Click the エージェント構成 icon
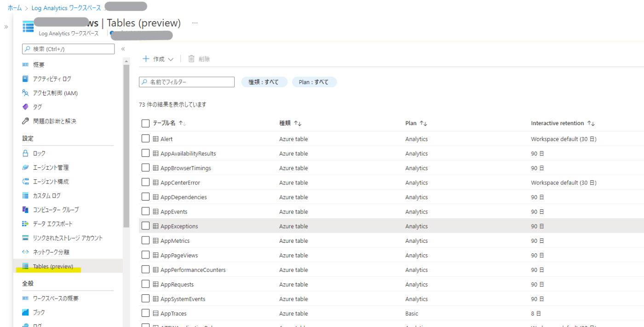644x327 pixels. [x=25, y=182]
